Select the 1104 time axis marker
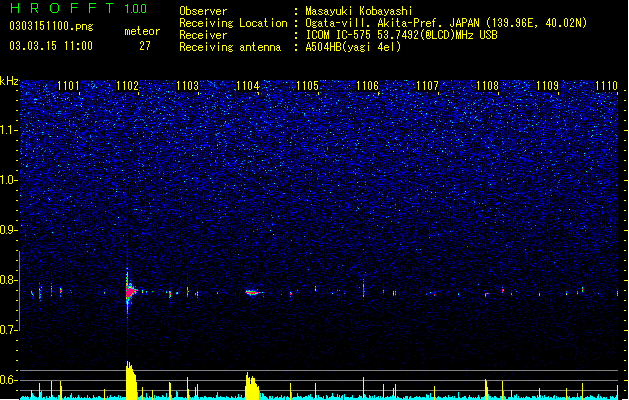This screenshot has height=400, width=629. [248, 85]
